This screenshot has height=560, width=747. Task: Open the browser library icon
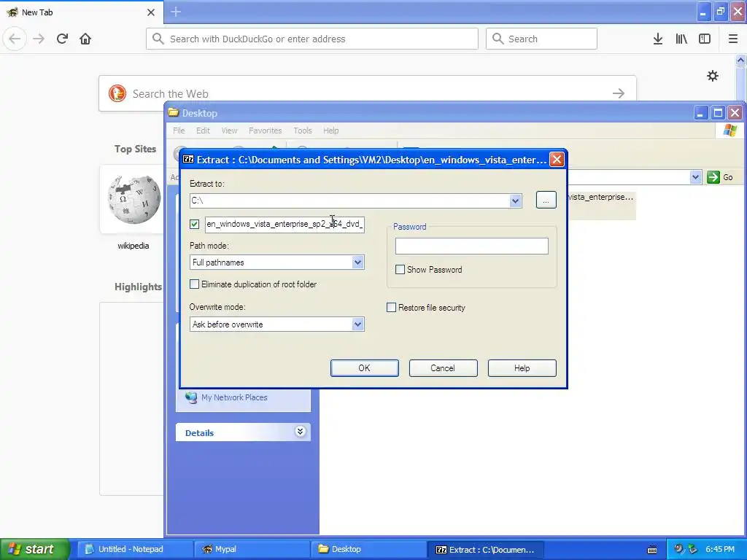(x=681, y=39)
